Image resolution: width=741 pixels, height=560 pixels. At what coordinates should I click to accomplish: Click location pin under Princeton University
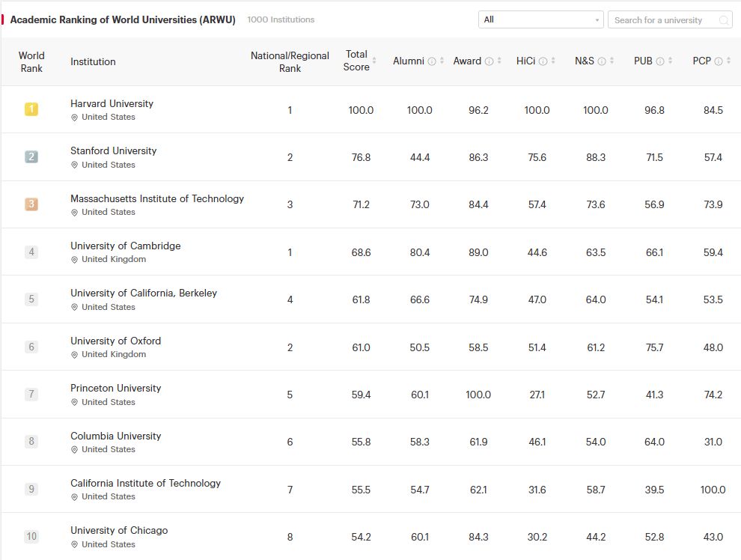click(x=74, y=402)
